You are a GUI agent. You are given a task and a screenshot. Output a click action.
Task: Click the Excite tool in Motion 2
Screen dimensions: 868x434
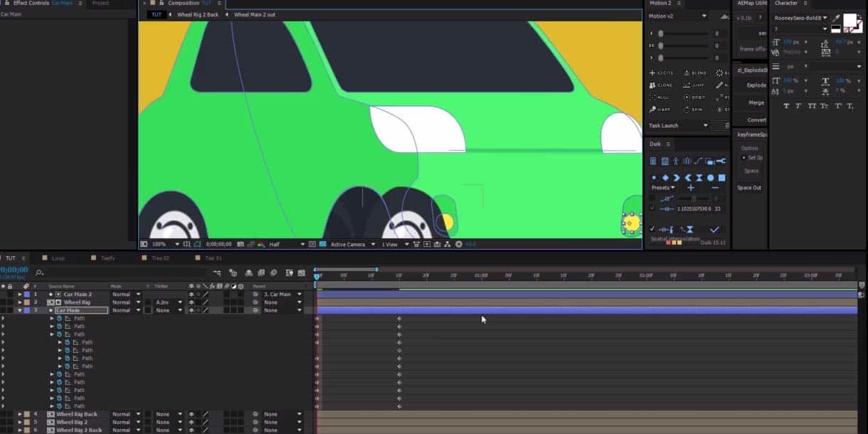[661, 73]
